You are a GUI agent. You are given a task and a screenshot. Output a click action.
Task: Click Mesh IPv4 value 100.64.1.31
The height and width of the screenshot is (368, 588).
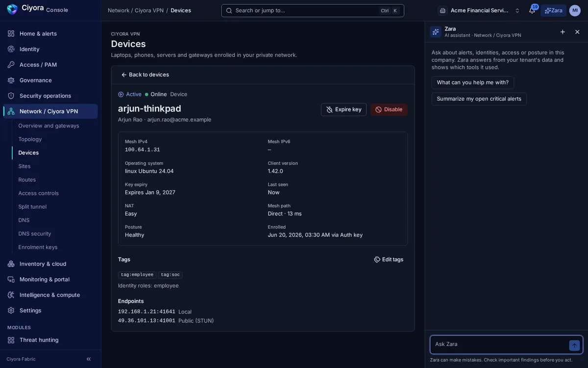pos(142,150)
